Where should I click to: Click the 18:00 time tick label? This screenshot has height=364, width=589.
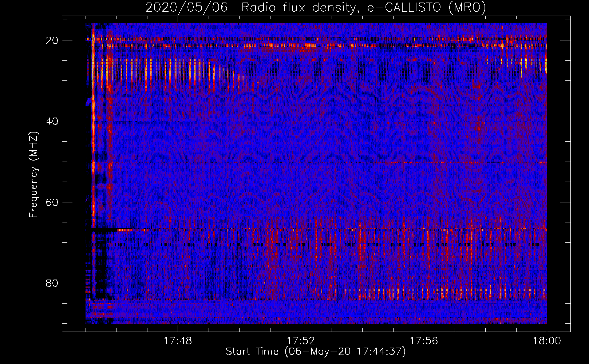[547, 341]
